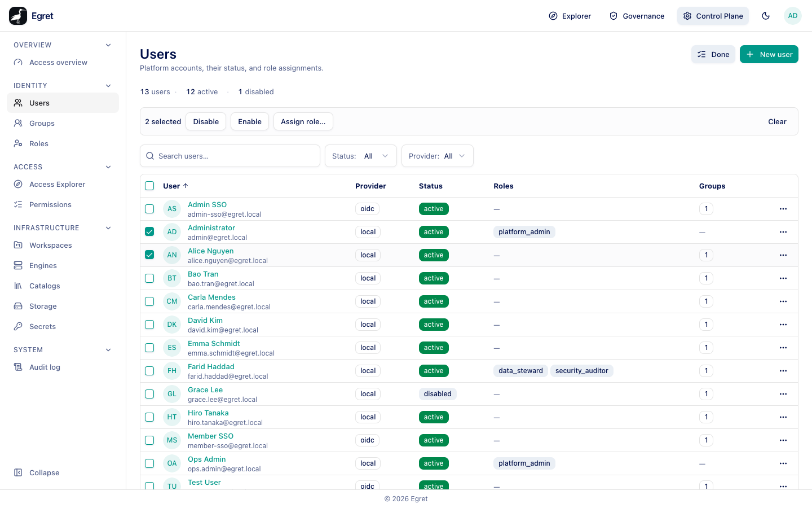812x508 pixels.
Task: Select the Grace Lee row checkbox
Action: pyautogui.click(x=149, y=394)
